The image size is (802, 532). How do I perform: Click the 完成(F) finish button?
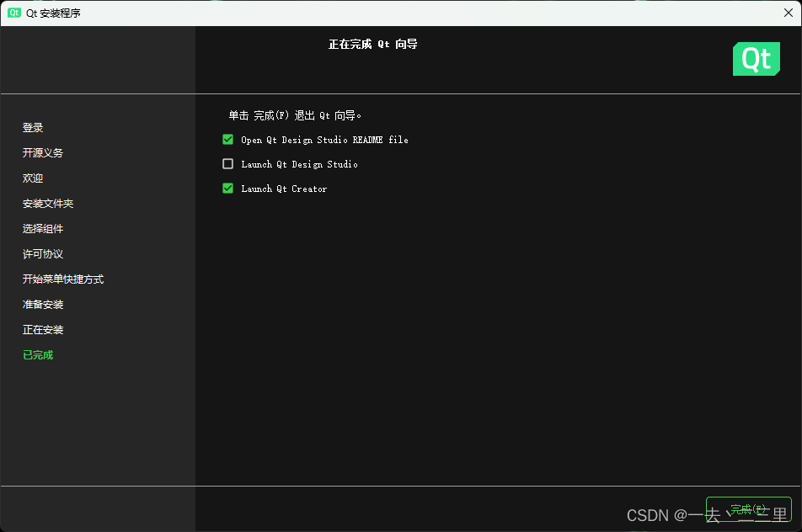[748, 509]
